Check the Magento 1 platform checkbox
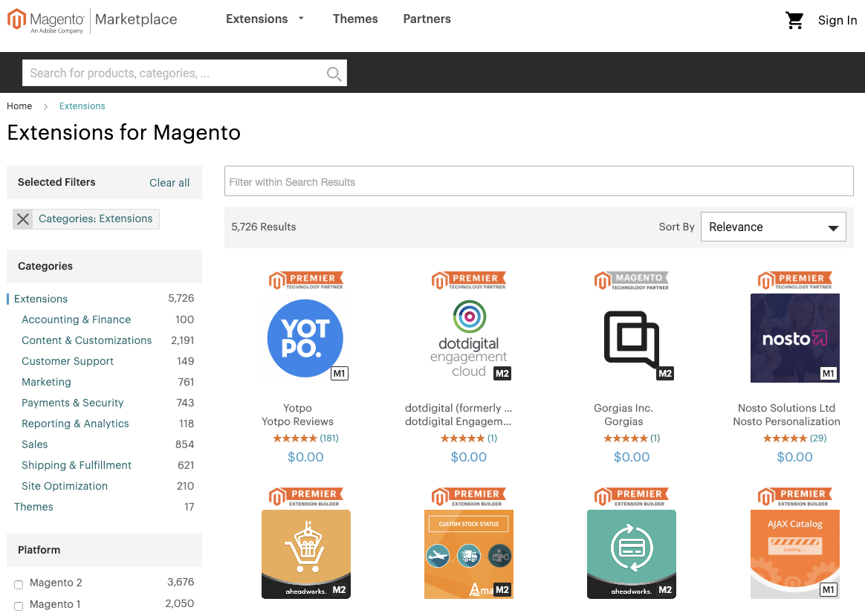Image resolution: width=865 pixels, height=616 pixels. pyautogui.click(x=18, y=606)
